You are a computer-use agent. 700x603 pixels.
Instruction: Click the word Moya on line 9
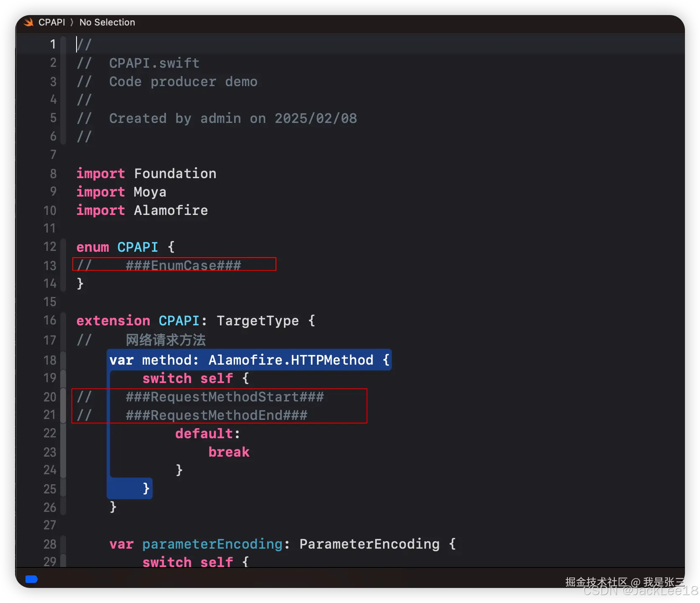[x=150, y=192]
